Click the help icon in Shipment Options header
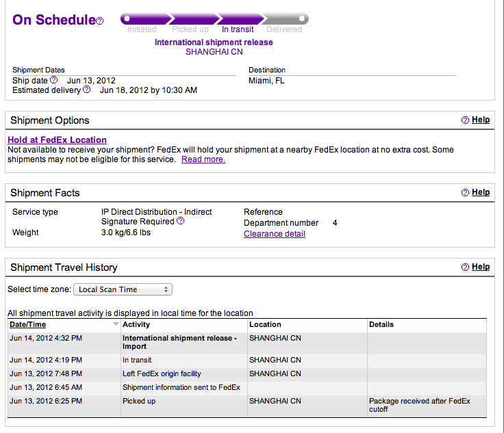This screenshot has width=504, height=433. (x=465, y=120)
